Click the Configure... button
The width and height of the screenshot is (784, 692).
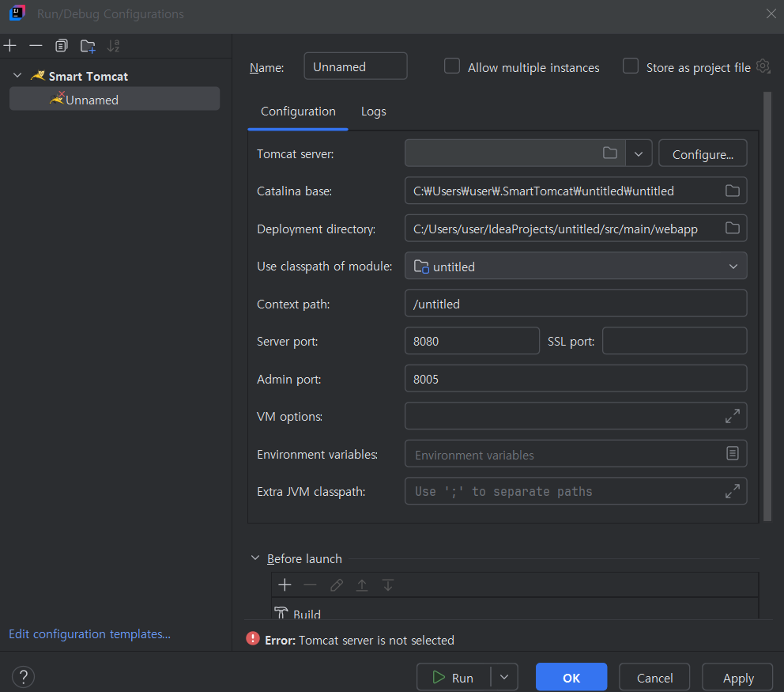click(703, 154)
